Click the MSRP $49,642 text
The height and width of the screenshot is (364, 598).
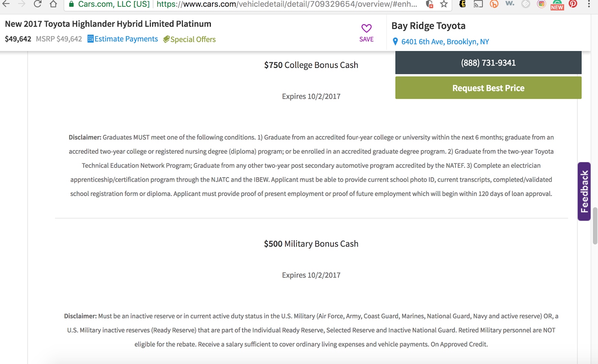59,39
